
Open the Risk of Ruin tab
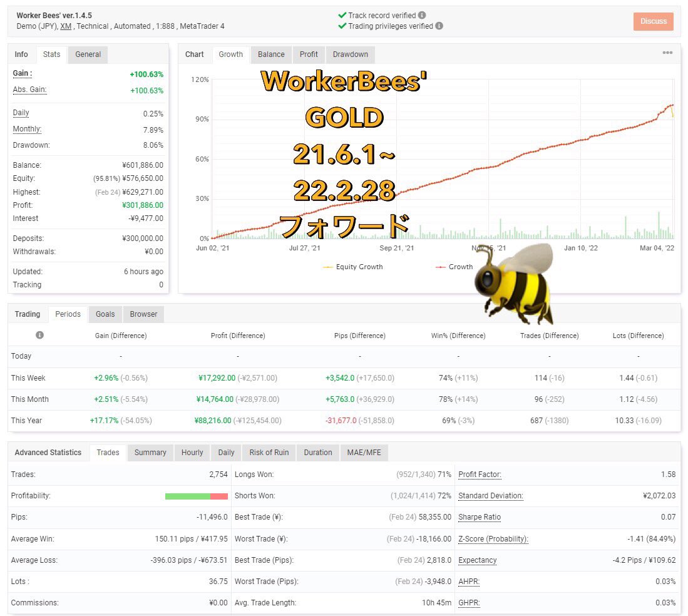[x=269, y=453]
